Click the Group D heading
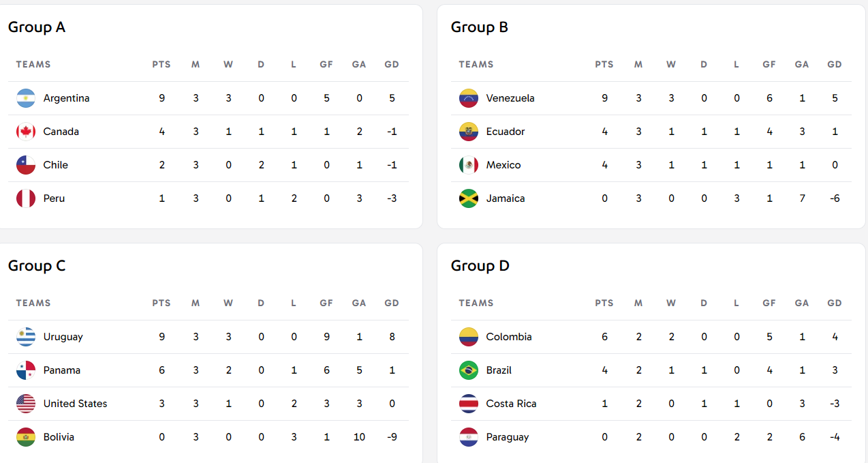This screenshot has width=868, height=463. click(480, 266)
